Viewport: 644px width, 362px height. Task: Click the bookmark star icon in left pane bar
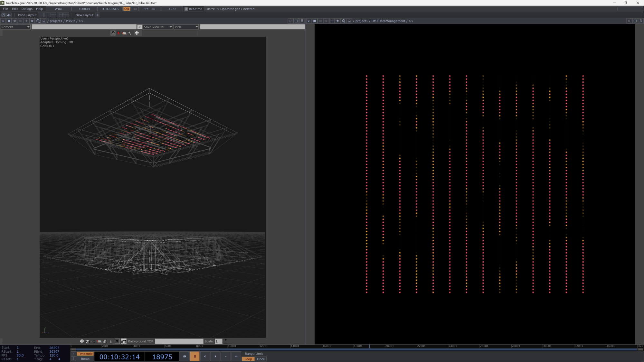coord(32,21)
